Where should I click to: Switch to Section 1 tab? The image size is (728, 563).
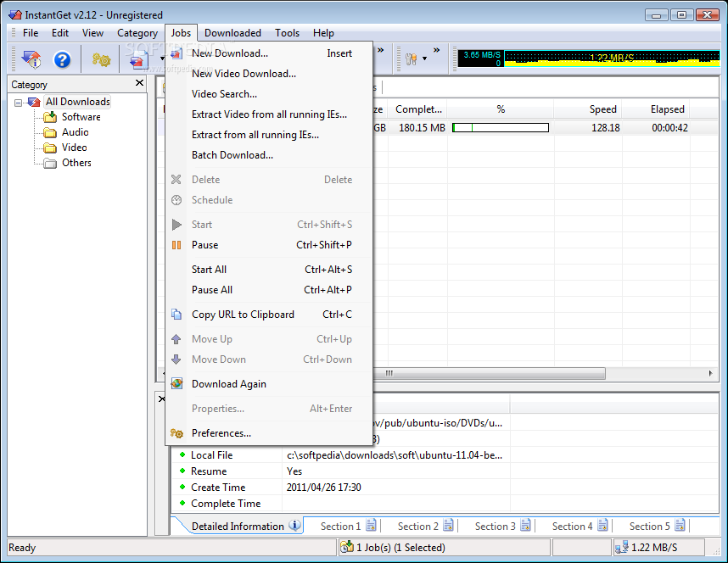coord(348,527)
